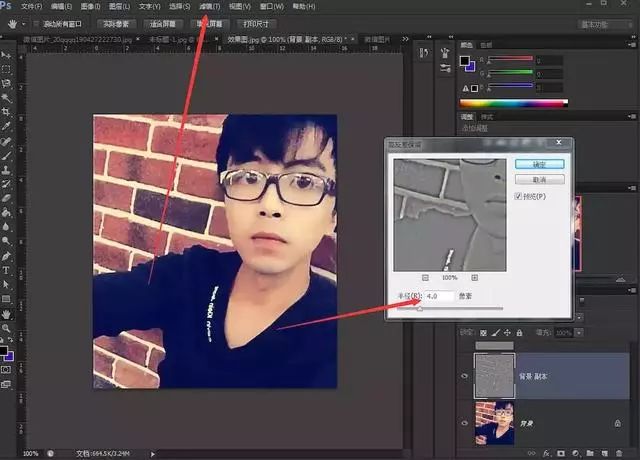Zoom out the filter preview with minus icon
This screenshot has height=460, width=640.
point(425,277)
